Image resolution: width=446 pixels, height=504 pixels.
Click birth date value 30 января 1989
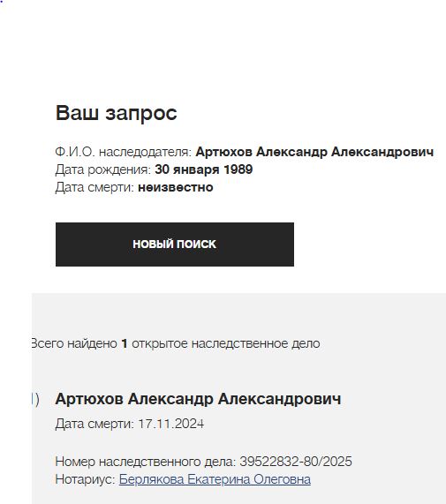pos(203,169)
